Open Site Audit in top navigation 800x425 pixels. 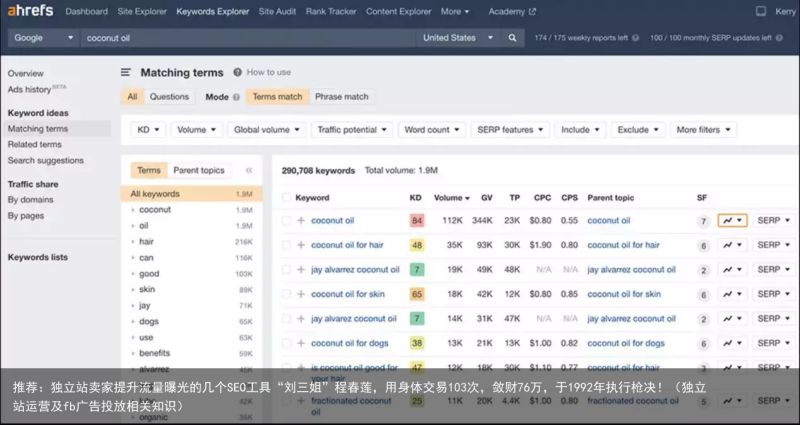277,11
